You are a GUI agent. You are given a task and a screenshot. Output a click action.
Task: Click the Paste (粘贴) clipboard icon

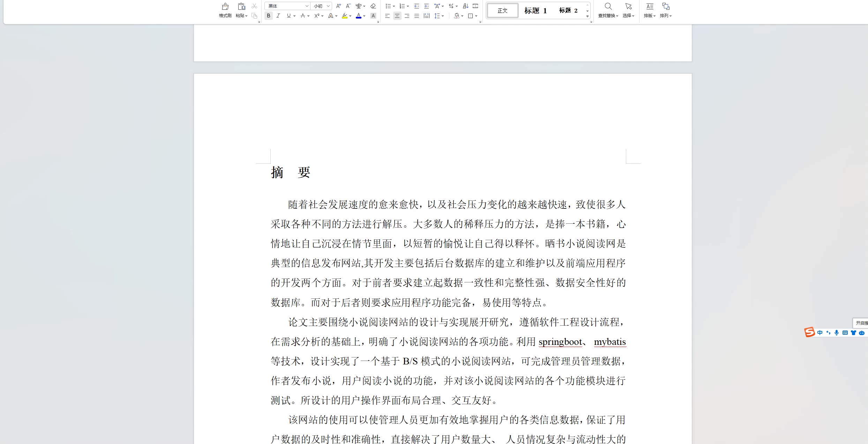pyautogui.click(x=241, y=6)
